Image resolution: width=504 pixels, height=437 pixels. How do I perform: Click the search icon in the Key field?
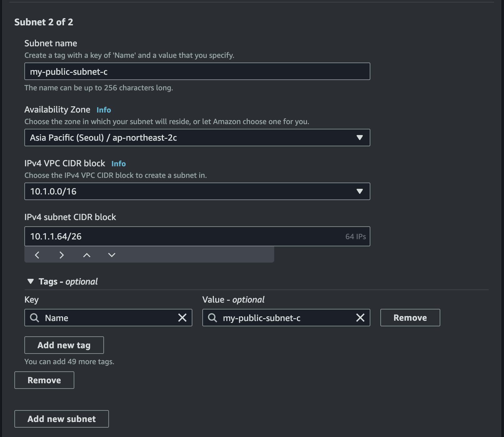[34, 318]
